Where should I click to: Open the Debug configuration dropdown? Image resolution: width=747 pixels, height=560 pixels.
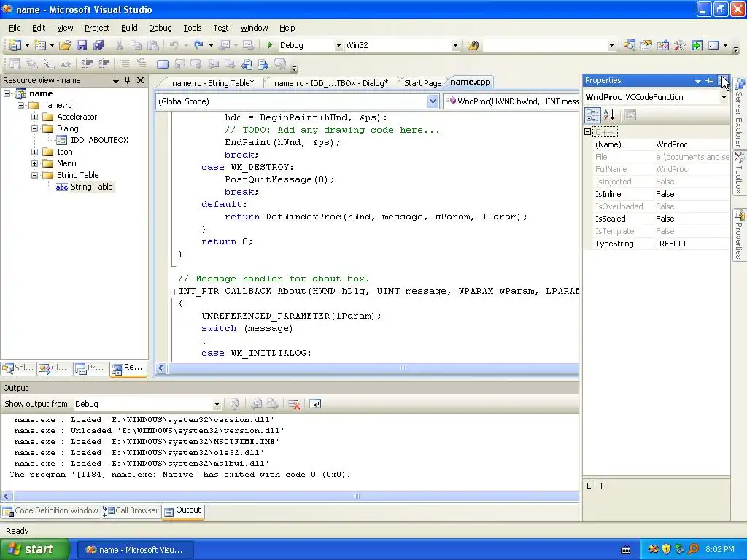pos(338,46)
